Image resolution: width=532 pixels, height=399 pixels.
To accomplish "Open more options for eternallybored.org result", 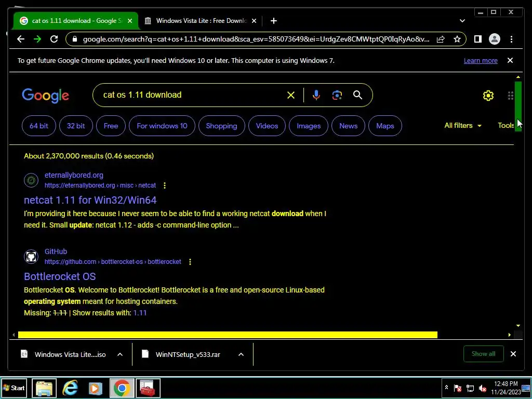I will point(165,185).
